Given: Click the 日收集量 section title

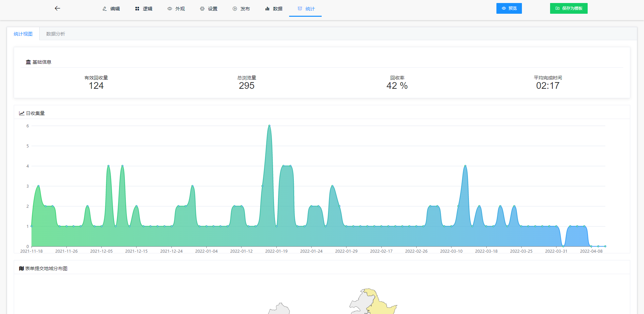Looking at the screenshot, I should point(35,113).
